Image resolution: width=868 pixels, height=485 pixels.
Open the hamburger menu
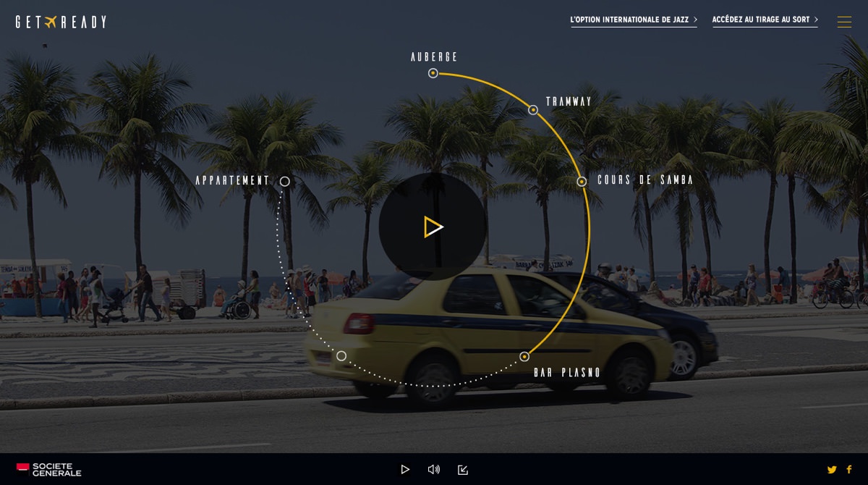844,22
